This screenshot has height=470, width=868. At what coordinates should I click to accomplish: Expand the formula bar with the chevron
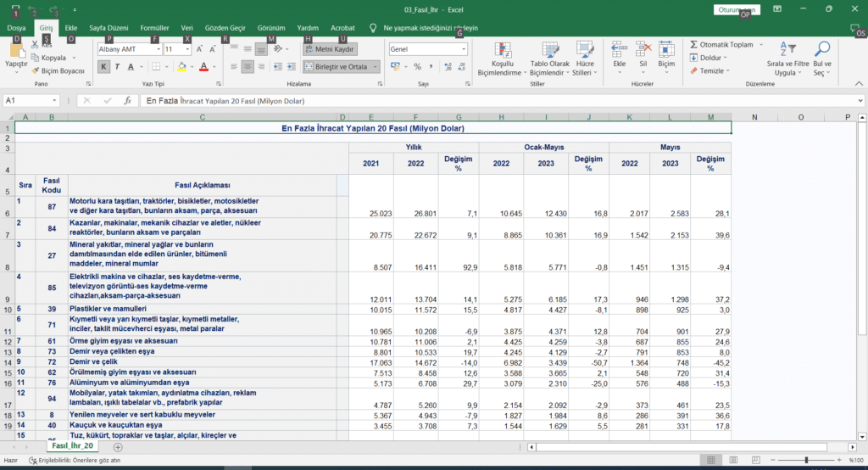point(860,101)
